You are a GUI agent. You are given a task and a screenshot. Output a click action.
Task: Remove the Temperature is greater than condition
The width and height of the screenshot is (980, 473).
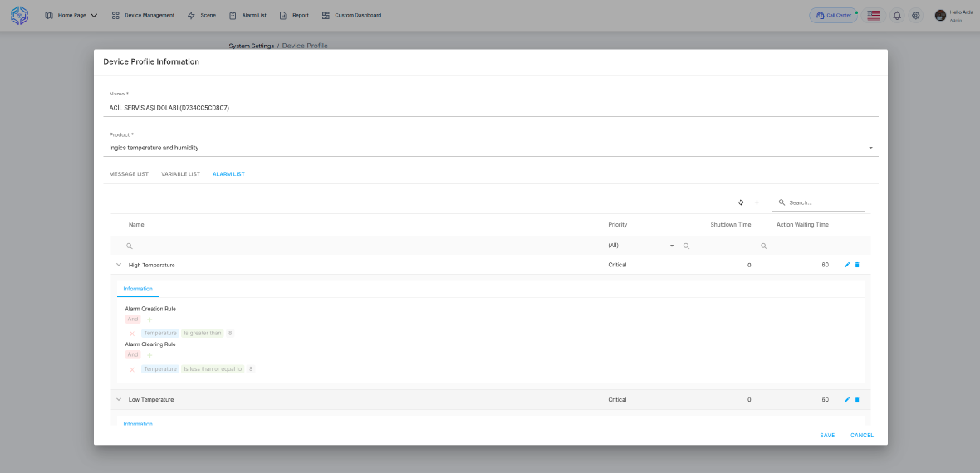[132, 334]
